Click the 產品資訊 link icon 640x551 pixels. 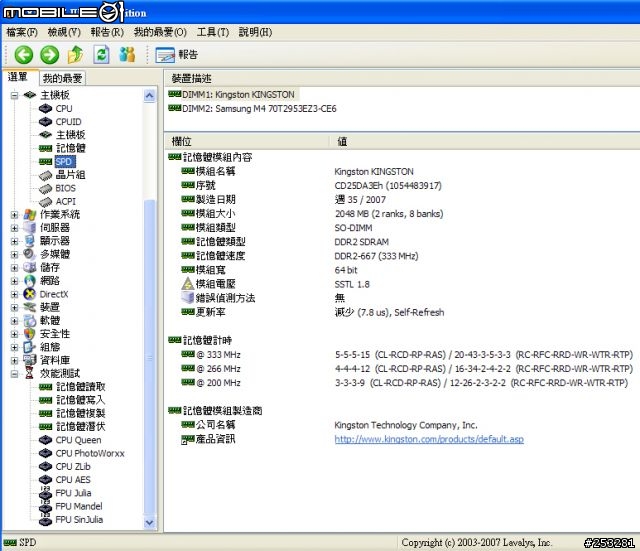click(187, 440)
